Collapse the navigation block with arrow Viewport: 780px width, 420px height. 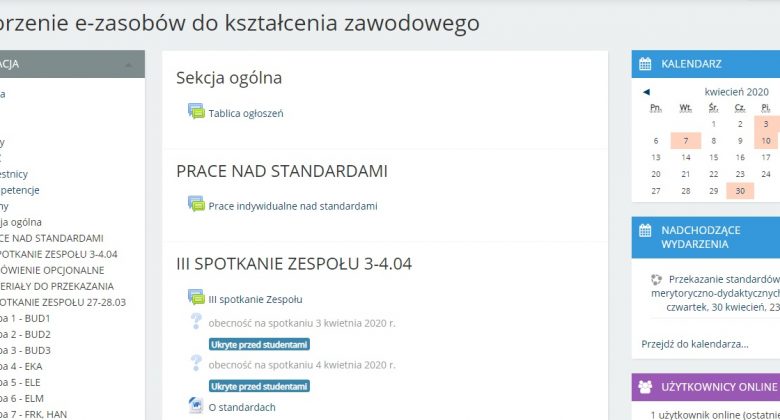coord(128,64)
